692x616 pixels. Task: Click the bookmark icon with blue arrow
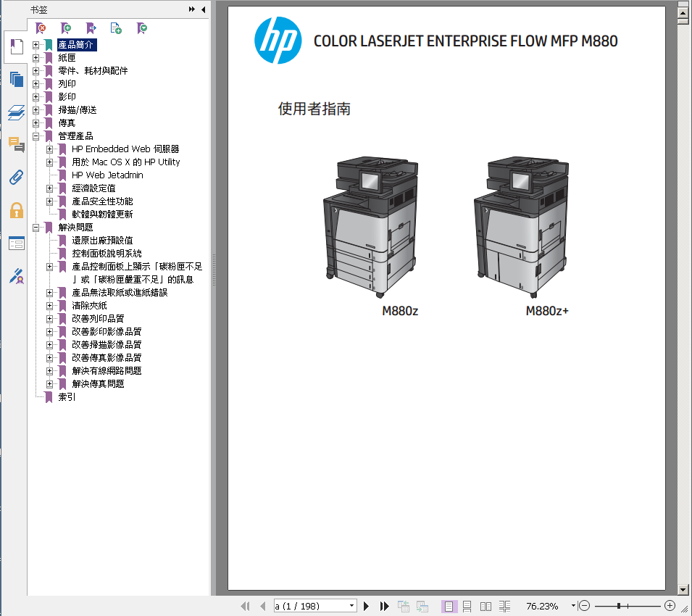[91, 29]
